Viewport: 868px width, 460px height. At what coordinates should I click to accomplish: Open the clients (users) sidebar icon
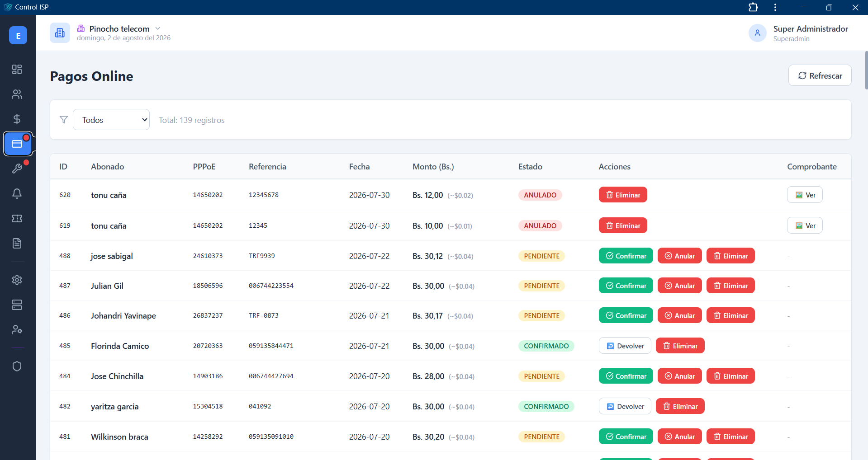click(17, 94)
